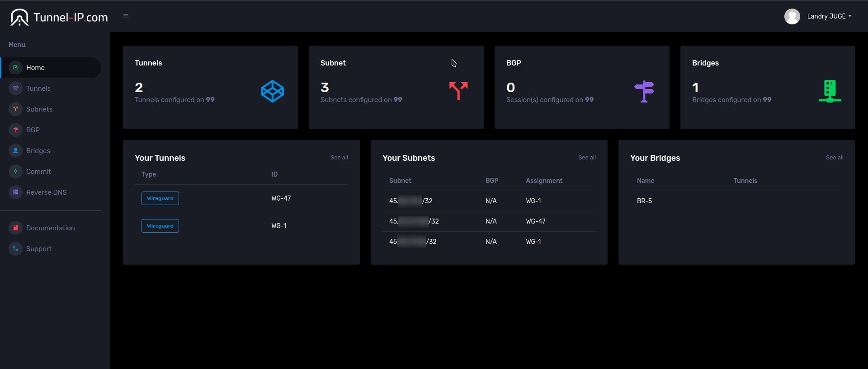Click the hamburger menu toggle icon

click(x=126, y=16)
